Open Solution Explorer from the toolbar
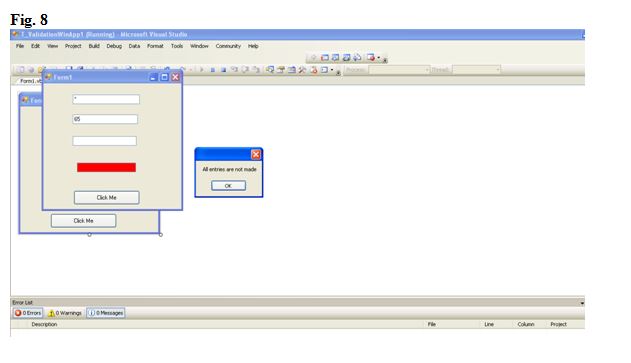This screenshot has width=631, height=363. point(270,70)
